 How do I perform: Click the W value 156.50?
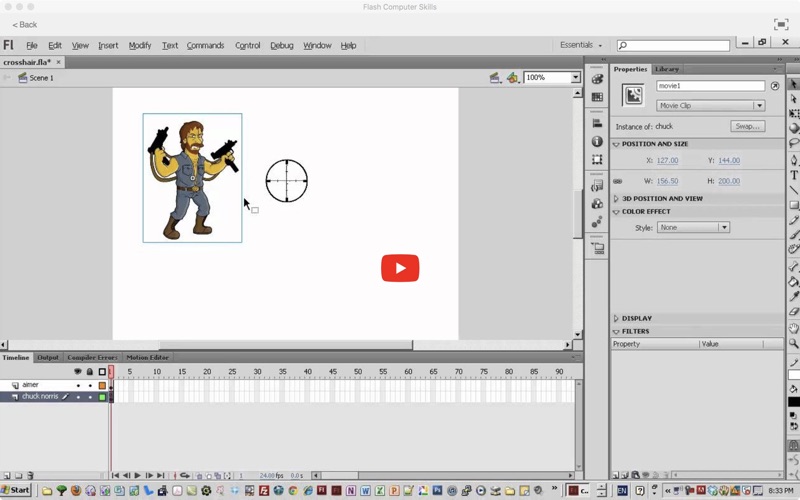coord(667,181)
